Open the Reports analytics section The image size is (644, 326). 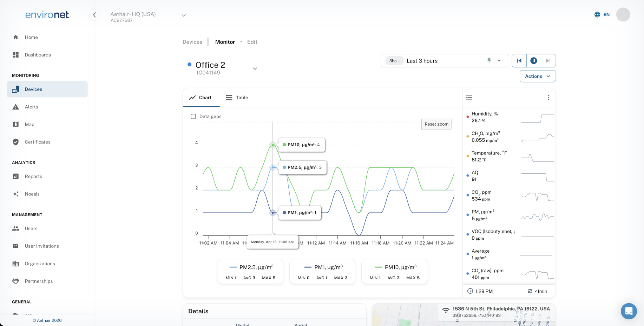(x=33, y=177)
